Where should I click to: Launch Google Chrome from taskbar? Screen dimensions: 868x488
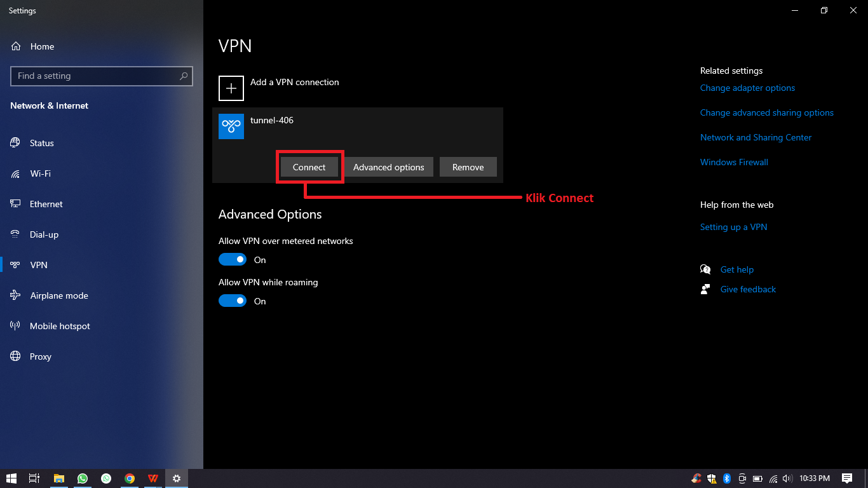130,478
